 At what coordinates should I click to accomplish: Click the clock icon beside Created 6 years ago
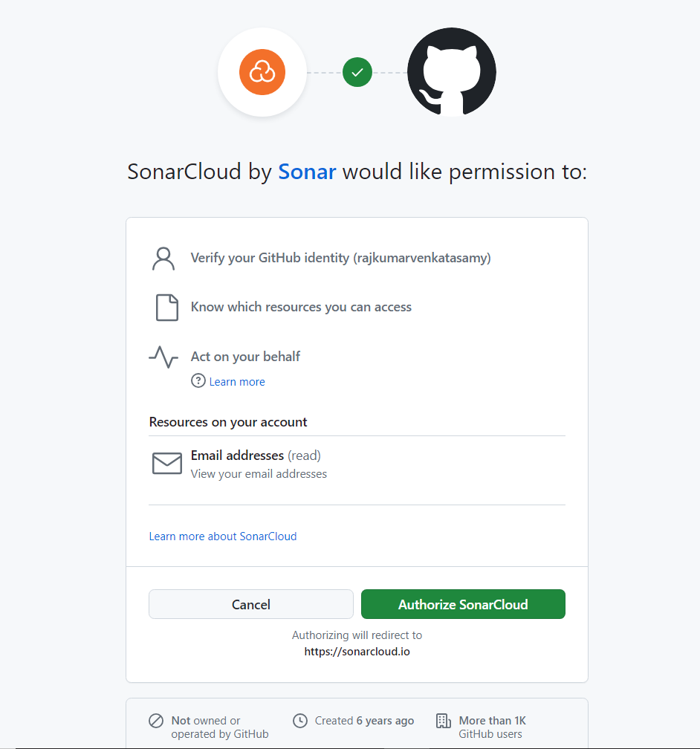pos(300,720)
